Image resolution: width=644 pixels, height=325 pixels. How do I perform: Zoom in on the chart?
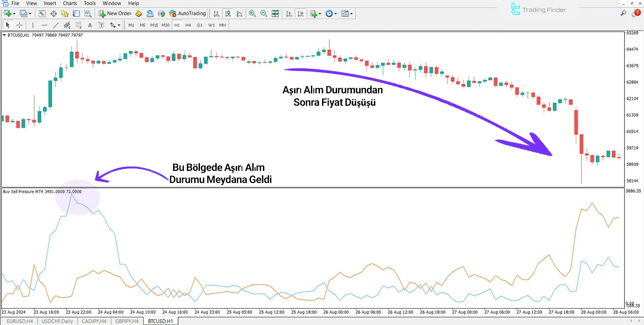(252, 13)
